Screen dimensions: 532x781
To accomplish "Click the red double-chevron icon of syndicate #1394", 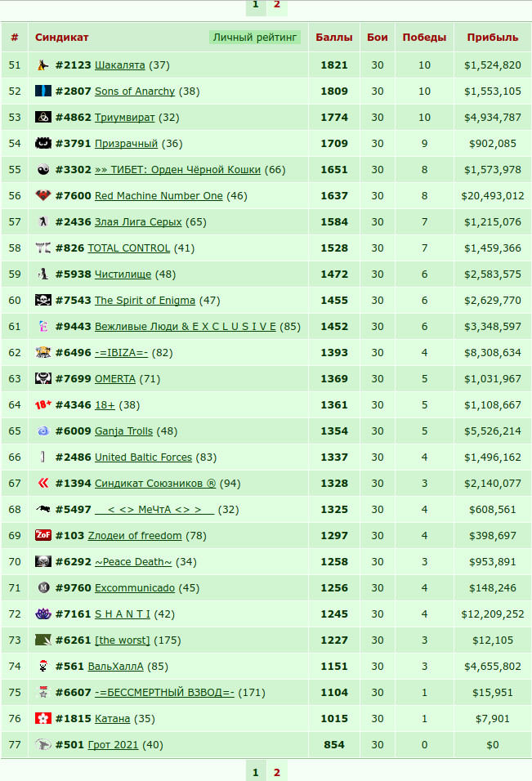I will pyautogui.click(x=43, y=483).
